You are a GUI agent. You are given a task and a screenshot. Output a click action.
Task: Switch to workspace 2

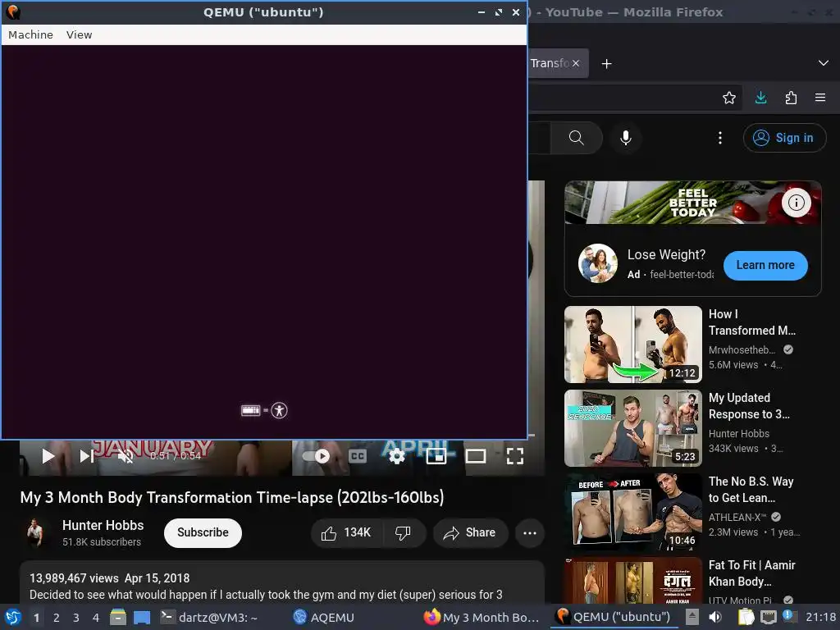(x=57, y=618)
